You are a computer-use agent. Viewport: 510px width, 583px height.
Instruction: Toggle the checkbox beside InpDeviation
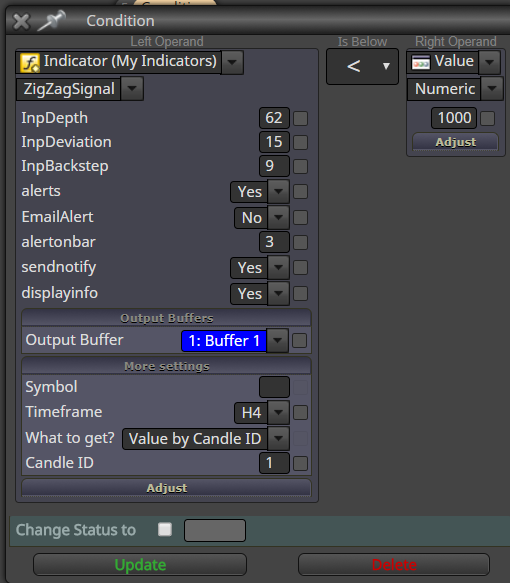(300, 142)
